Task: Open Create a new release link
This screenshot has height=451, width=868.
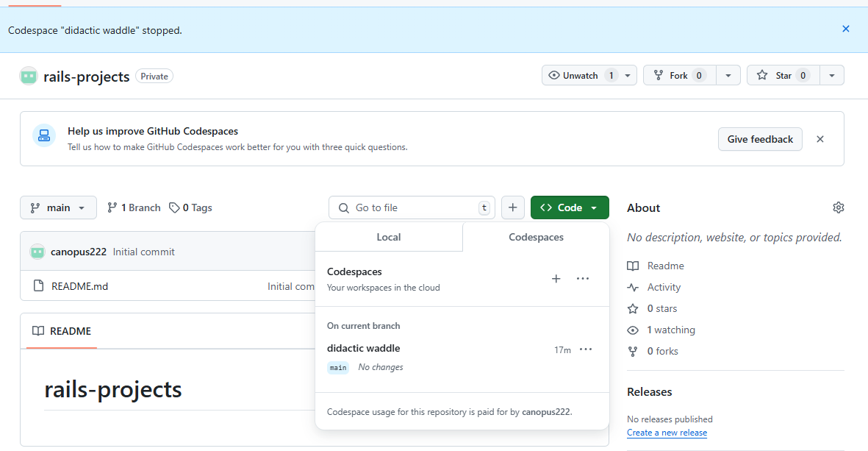Action: (x=667, y=433)
